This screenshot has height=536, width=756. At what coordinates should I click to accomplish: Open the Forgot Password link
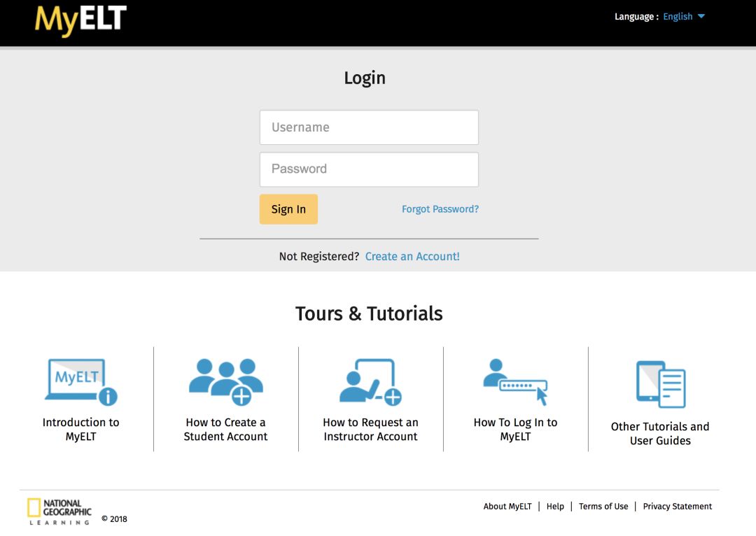tap(440, 209)
